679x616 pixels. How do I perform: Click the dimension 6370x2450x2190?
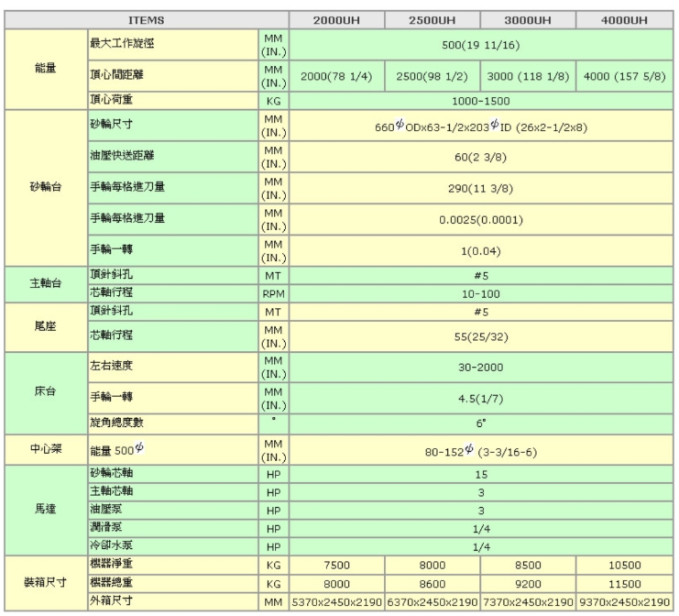point(433,602)
